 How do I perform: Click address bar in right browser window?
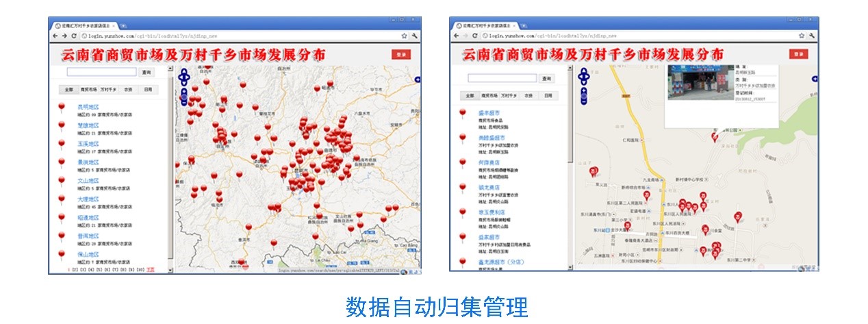point(643,36)
